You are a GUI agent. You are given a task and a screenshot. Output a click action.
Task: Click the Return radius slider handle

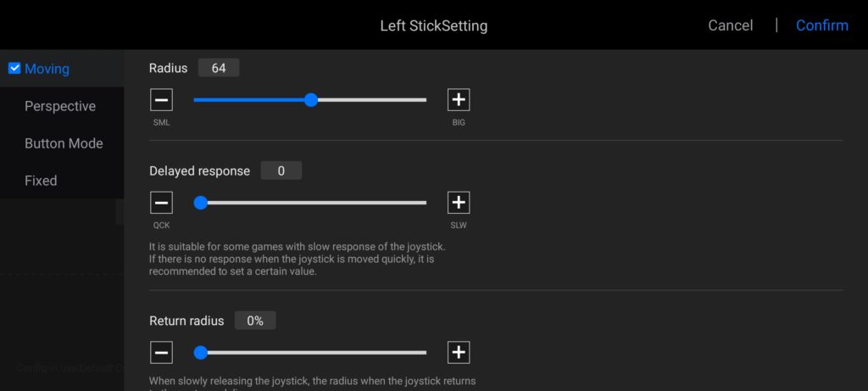201,352
